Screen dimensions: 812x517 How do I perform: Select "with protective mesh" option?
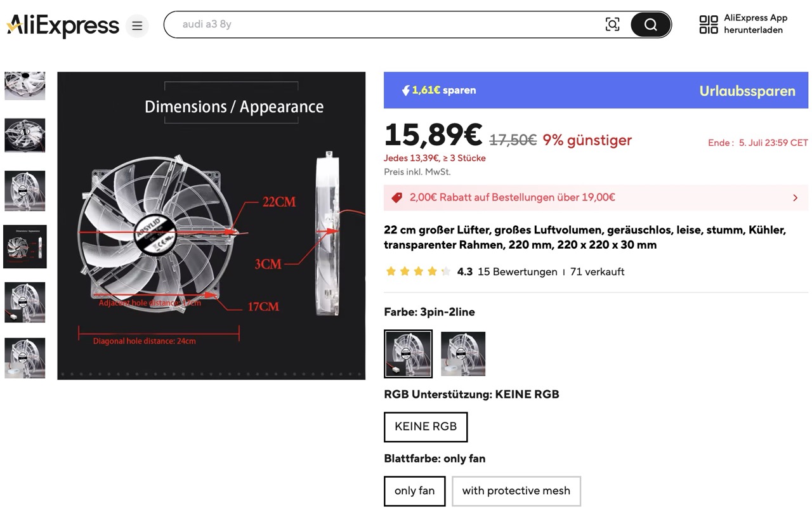pos(516,491)
